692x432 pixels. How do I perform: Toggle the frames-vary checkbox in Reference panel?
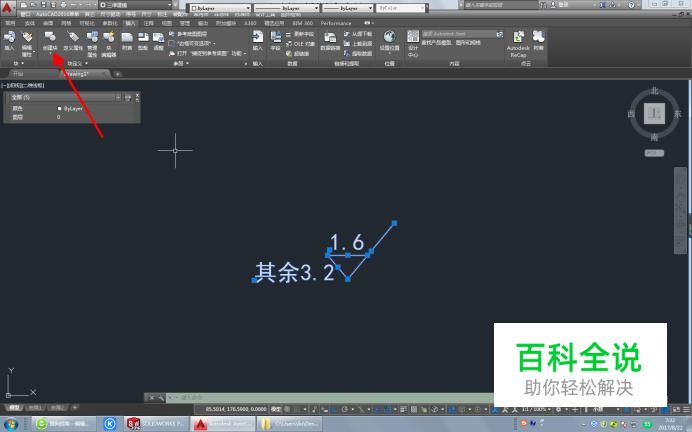[x=172, y=44]
